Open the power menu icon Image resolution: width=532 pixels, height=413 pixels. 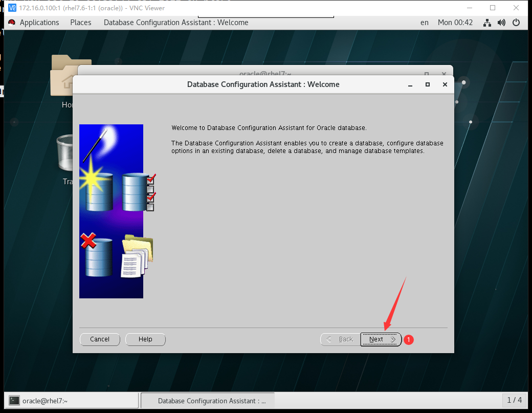click(x=516, y=23)
